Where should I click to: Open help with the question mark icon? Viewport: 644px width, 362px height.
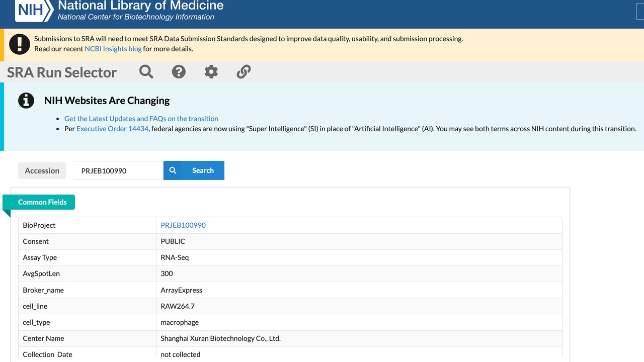(x=179, y=72)
